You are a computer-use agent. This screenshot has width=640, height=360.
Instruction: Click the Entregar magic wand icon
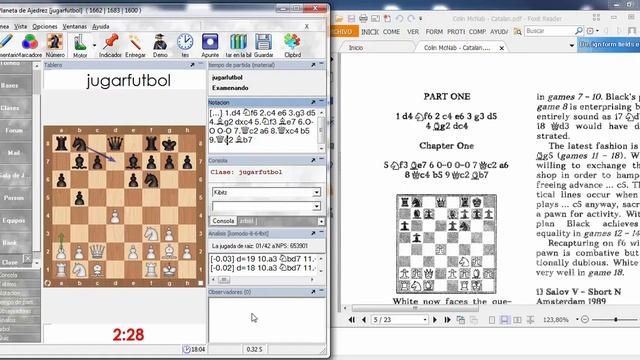[x=135, y=42]
